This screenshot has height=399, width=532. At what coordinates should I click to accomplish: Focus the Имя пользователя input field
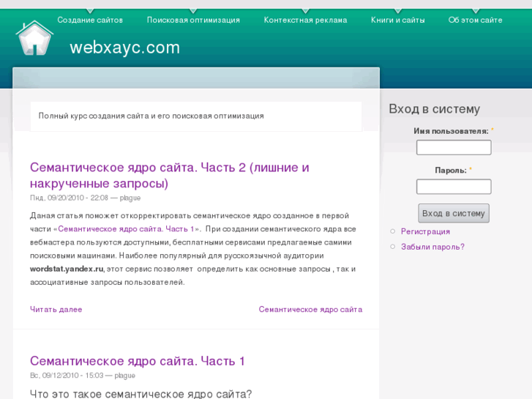(453, 148)
